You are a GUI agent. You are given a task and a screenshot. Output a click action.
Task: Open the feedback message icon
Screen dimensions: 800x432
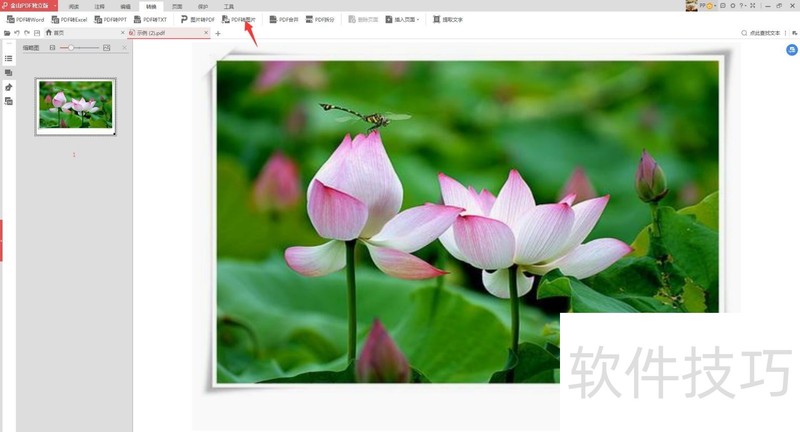coord(722,6)
